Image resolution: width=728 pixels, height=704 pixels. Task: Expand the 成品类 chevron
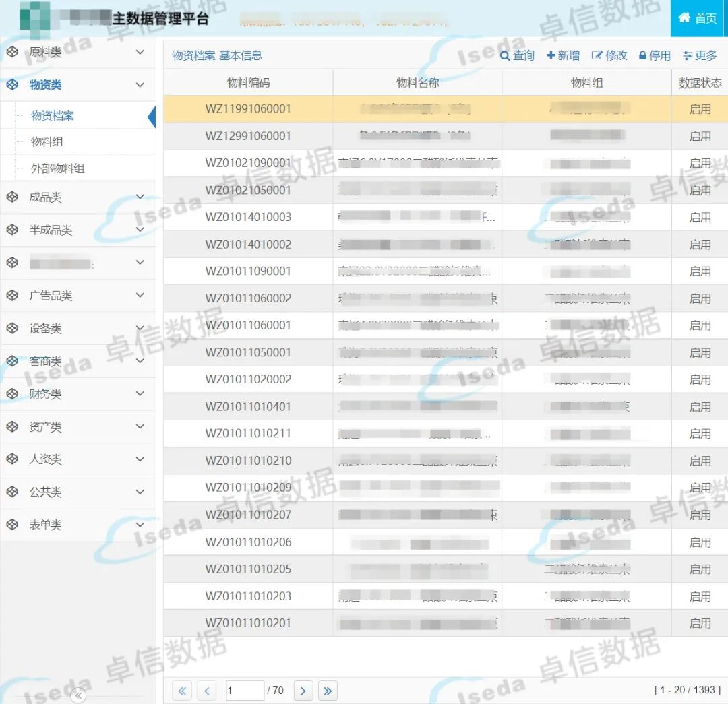[140, 197]
